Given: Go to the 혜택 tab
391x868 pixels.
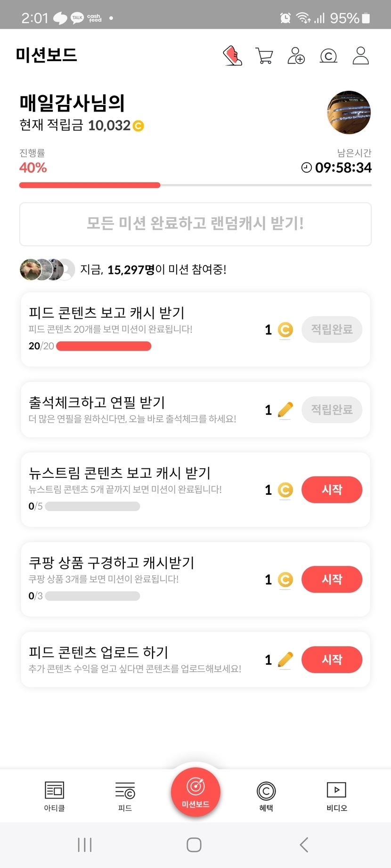Looking at the screenshot, I should 266,796.
